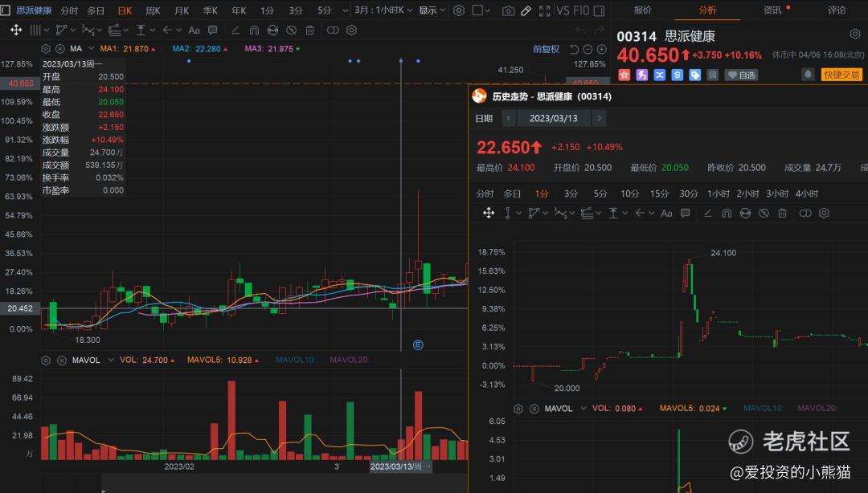Delete drawings with main toolbar trash icon

[x=310, y=31]
